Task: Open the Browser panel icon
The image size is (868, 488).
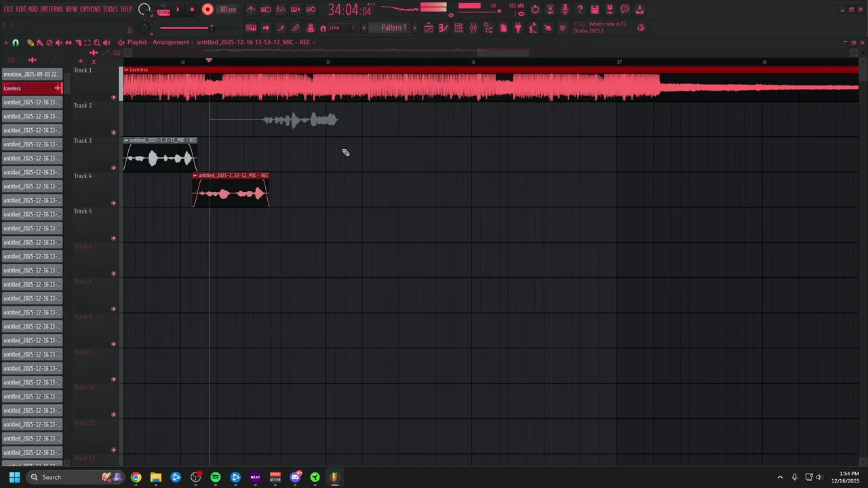Action: 488,28
